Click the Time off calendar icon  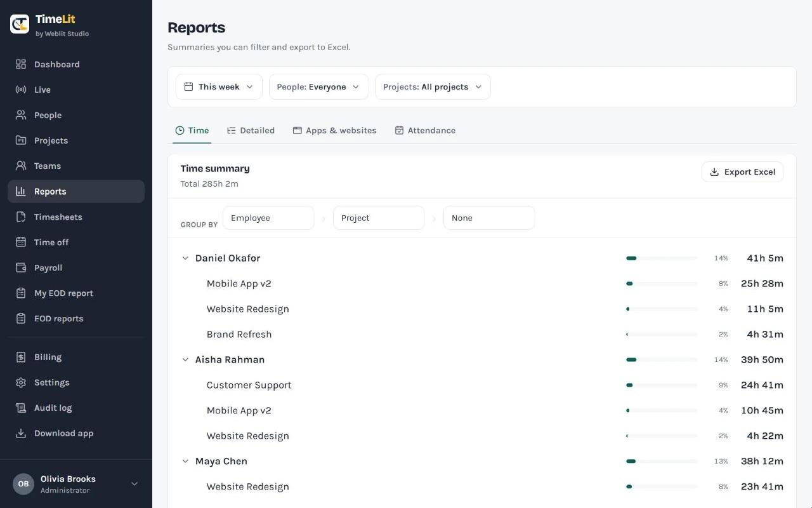tap(21, 242)
